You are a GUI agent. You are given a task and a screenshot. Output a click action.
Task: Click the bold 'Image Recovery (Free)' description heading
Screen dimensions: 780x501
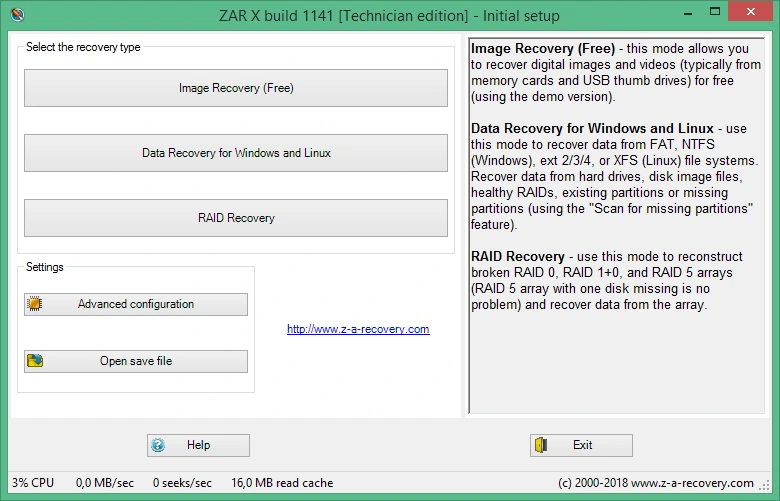(x=543, y=48)
